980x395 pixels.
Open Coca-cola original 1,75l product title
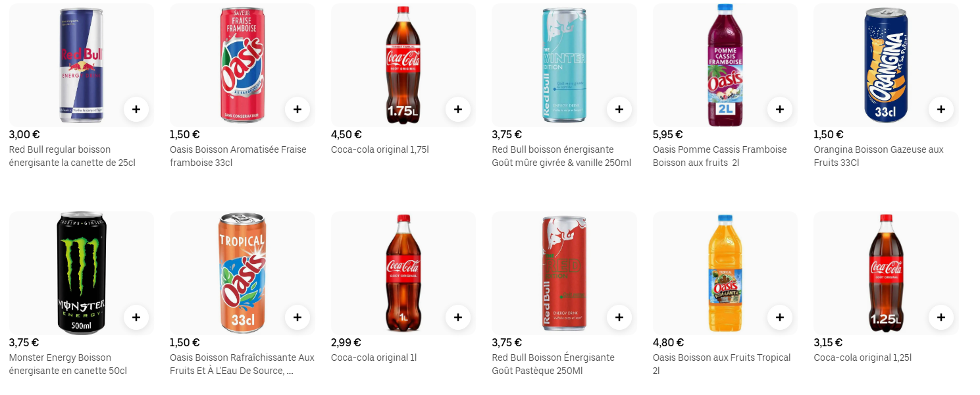pos(380,149)
